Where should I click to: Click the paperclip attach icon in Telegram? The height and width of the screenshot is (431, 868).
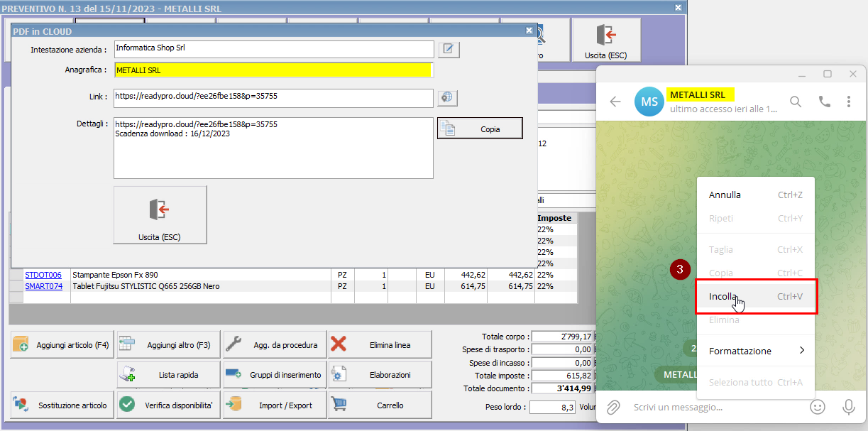(614, 407)
